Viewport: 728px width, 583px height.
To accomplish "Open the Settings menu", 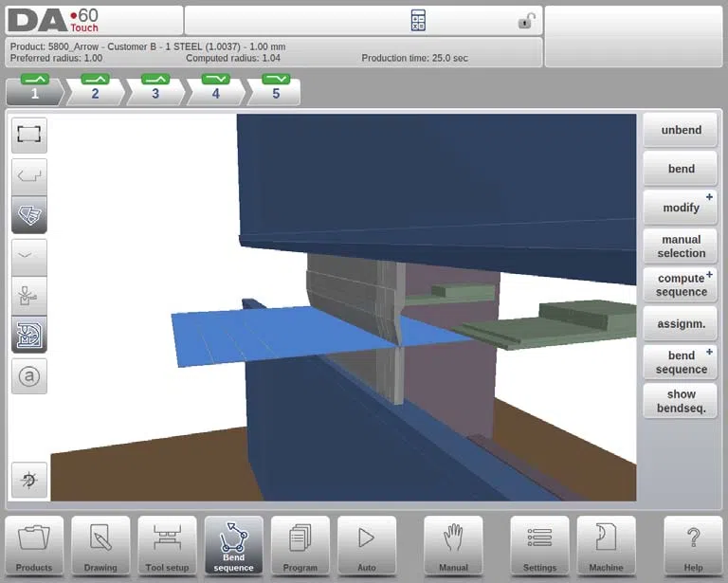I will coord(539,546).
